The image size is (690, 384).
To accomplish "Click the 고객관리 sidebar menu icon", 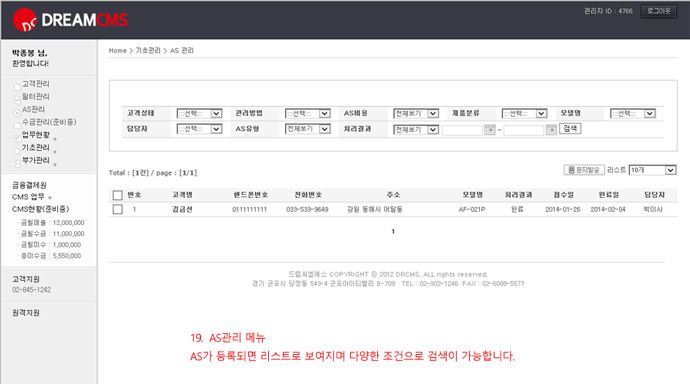I will coord(17,86).
